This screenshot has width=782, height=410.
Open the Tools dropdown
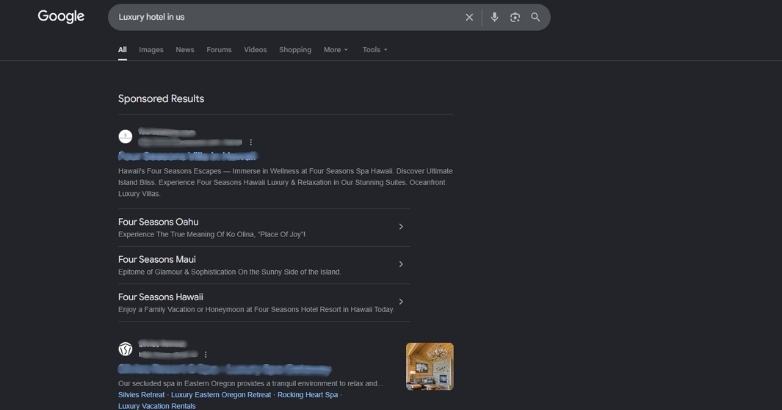[375, 50]
